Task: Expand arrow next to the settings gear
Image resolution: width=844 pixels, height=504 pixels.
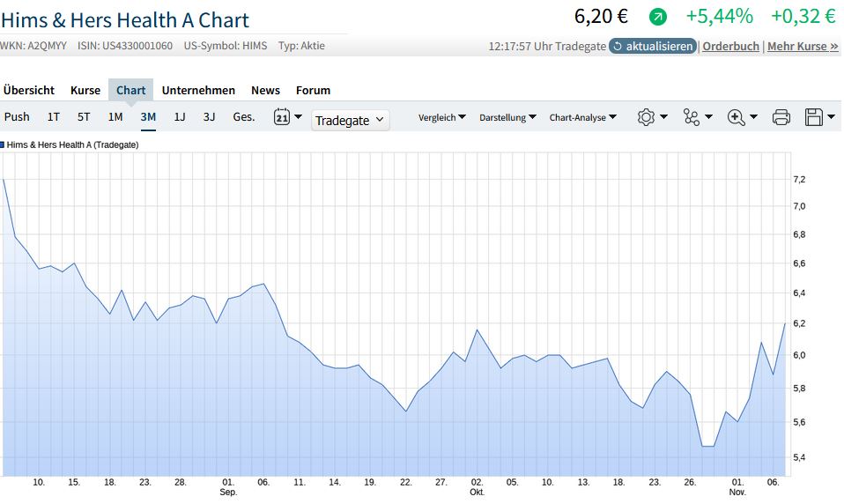Action: pos(663,117)
